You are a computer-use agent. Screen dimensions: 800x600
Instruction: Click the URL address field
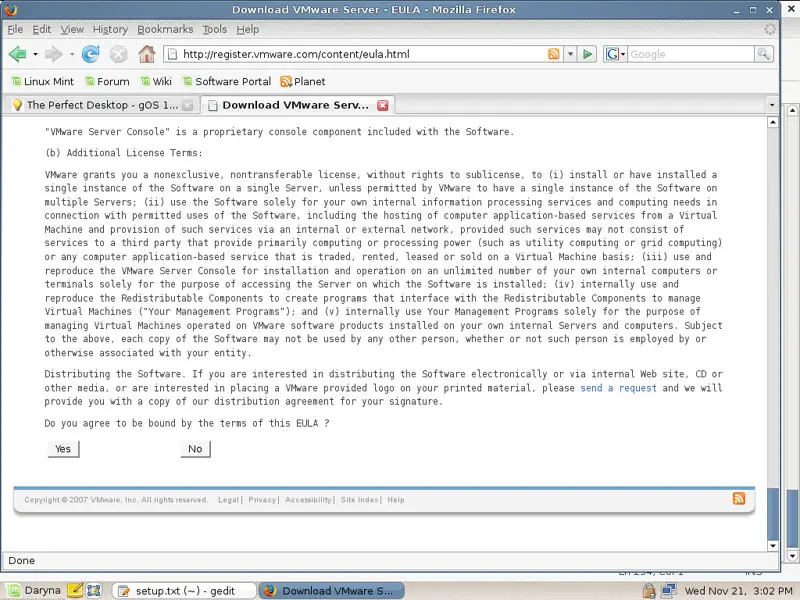(362, 54)
